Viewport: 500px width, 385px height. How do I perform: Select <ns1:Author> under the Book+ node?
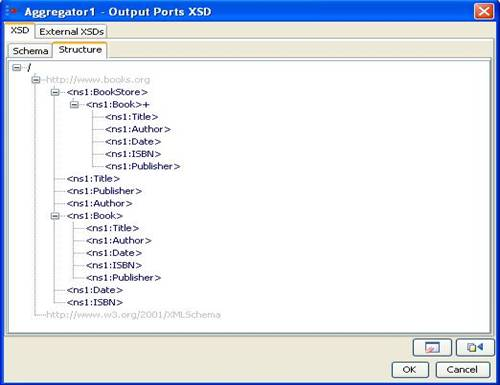138,129
